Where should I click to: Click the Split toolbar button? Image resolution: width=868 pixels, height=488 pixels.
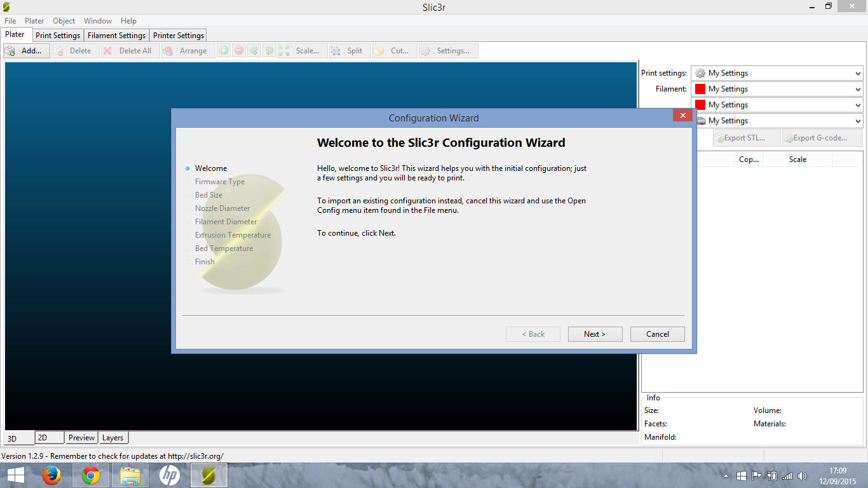tap(350, 51)
